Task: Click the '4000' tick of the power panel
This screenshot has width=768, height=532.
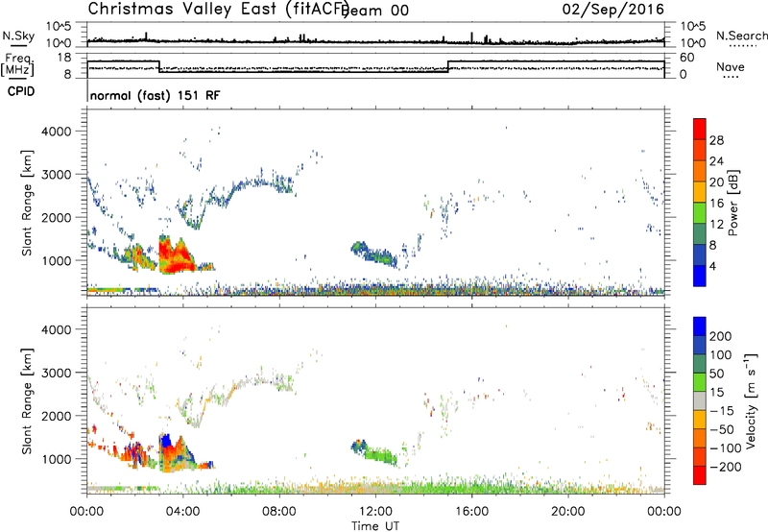Action: point(56,132)
